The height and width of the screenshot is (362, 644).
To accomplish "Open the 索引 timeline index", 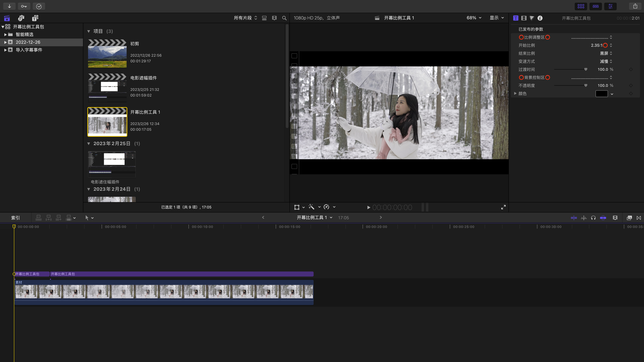I will pyautogui.click(x=15, y=218).
